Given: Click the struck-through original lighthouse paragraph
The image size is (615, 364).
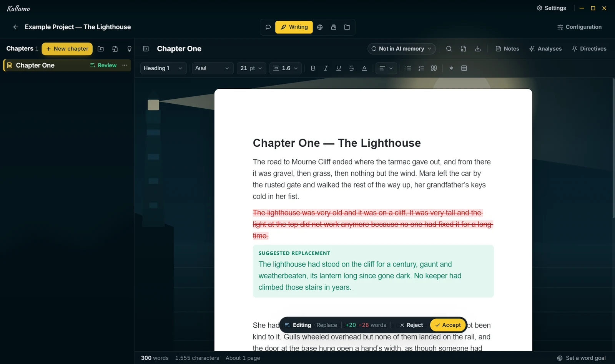Looking at the screenshot, I should click(x=373, y=224).
